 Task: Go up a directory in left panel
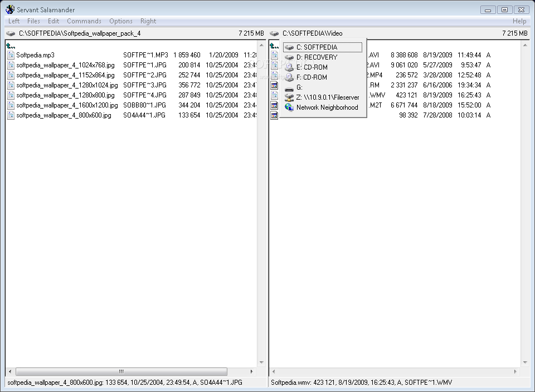click(x=11, y=46)
